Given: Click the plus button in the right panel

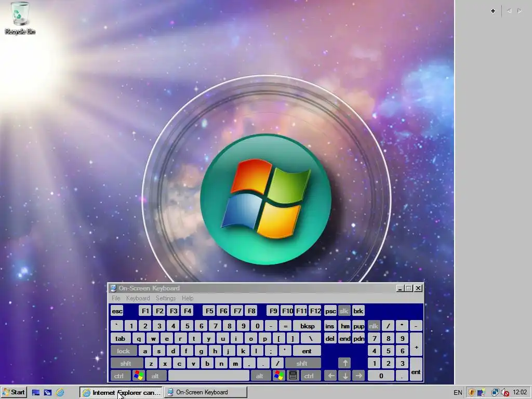Looking at the screenshot, I should [493, 11].
